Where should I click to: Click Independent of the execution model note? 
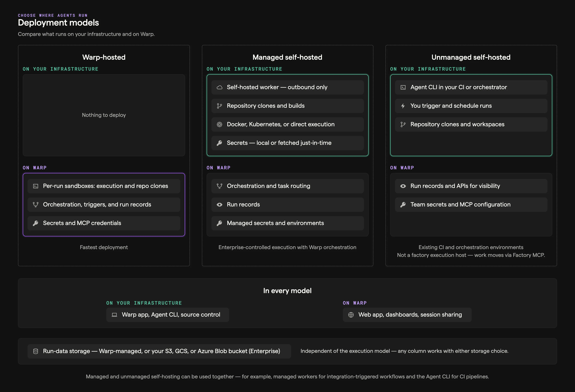[x=405, y=351]
